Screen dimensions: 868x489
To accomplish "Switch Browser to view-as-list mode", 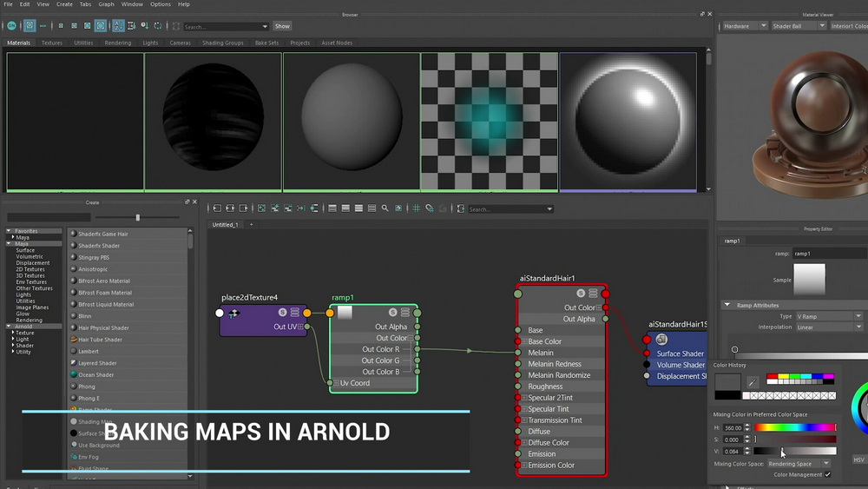I will click(x=43, y=25).
